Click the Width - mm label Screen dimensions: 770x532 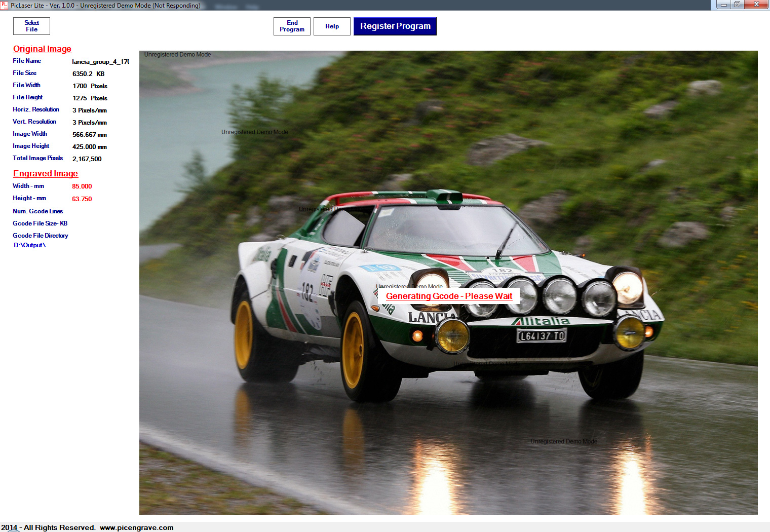(x=28, y=186)
